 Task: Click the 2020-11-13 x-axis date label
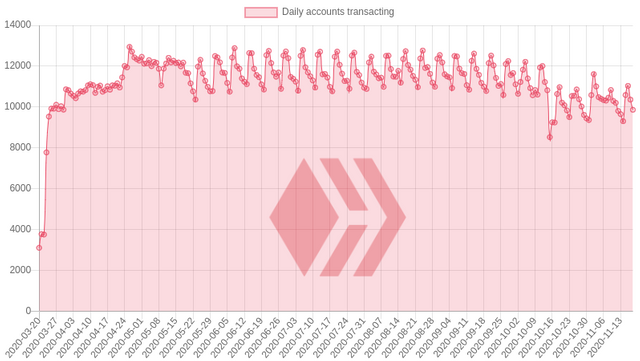tap(606, 336)
